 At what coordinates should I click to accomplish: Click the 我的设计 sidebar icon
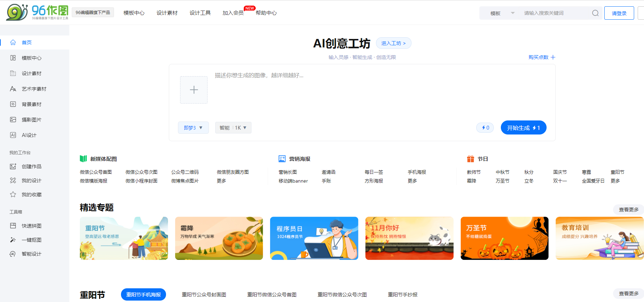13,180
